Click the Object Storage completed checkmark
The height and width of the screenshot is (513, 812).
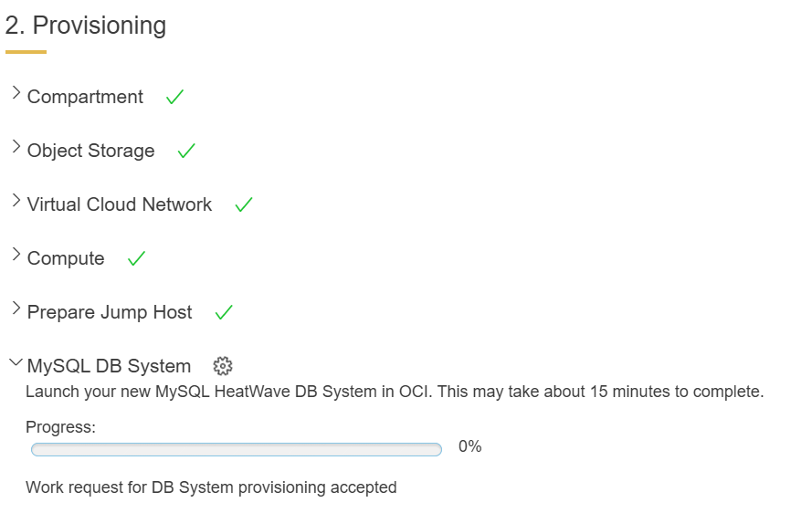pyautogui.click(x=186, y=151)
